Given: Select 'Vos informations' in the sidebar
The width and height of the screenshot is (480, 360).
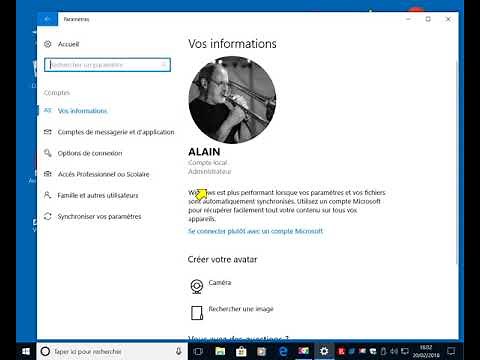Looking at the screenshot, I should click(82, 111).
